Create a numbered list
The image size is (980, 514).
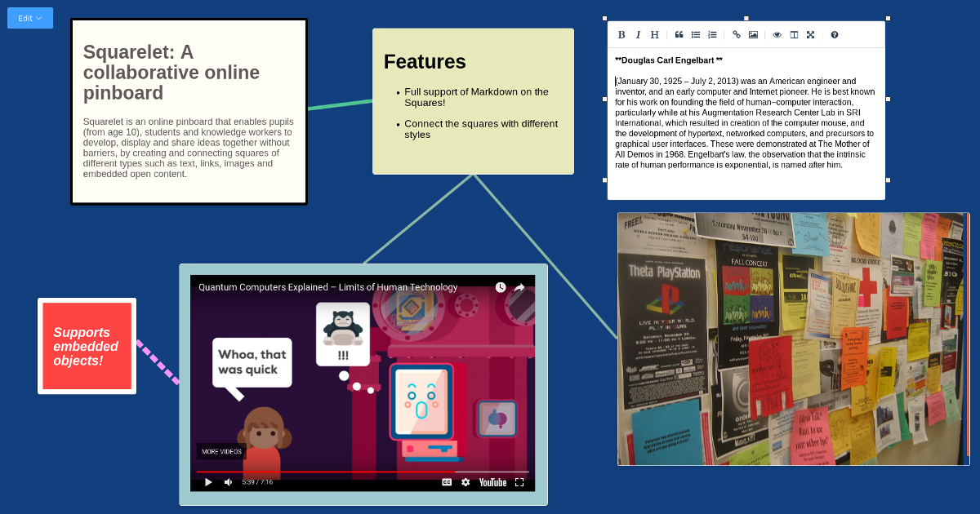[712, 35]
